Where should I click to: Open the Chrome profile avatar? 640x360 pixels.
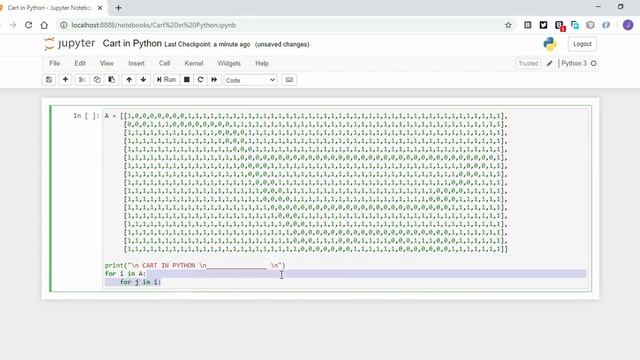[628, 25]
